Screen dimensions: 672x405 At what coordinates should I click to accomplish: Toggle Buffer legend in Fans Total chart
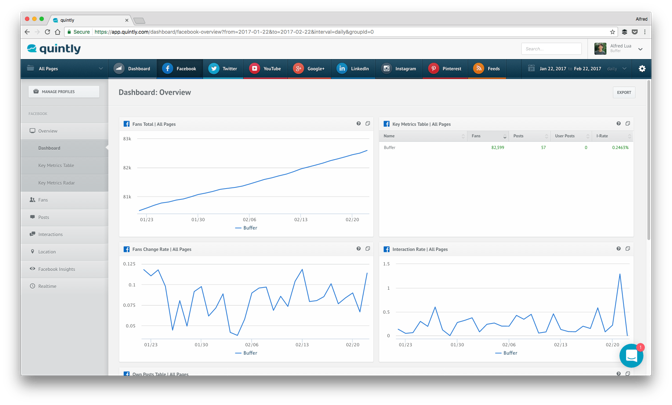coord(246,228)
